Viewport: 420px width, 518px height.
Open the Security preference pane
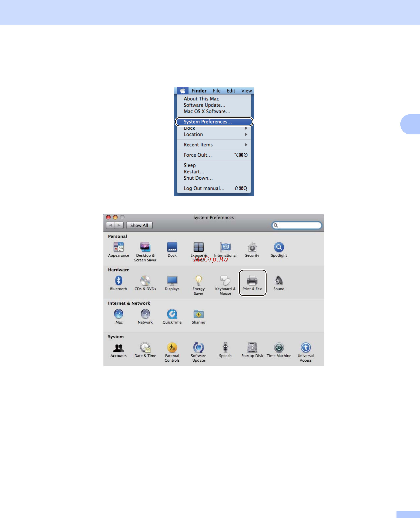(252, 250)
